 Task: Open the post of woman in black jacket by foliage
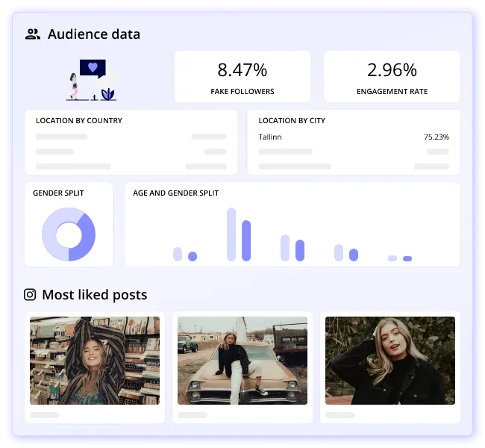(x=390, y=361)
